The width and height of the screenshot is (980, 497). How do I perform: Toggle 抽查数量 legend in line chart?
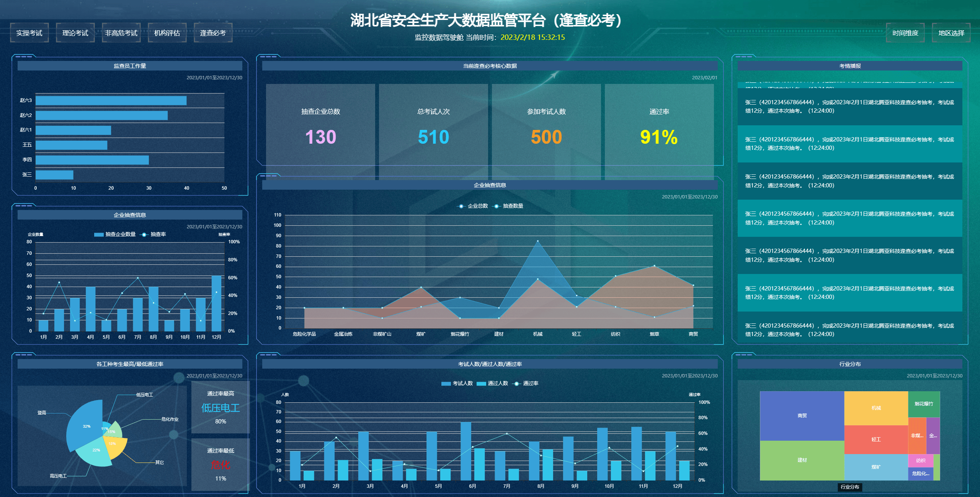tap(508, 206)
